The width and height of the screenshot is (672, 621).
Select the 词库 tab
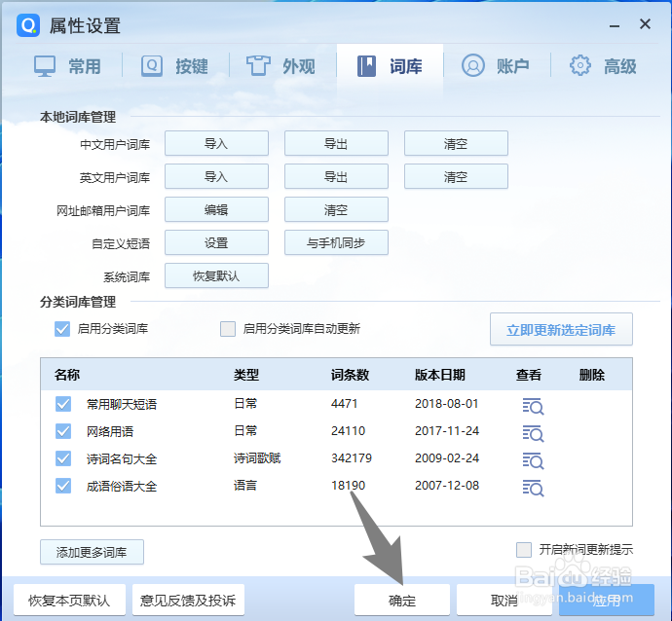coord(390,66)
